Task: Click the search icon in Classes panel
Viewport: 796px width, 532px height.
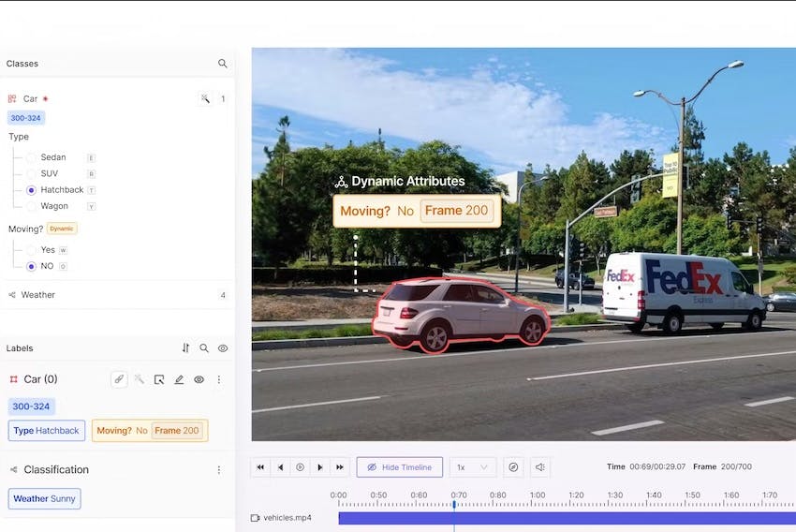Action: click(223, 64)
